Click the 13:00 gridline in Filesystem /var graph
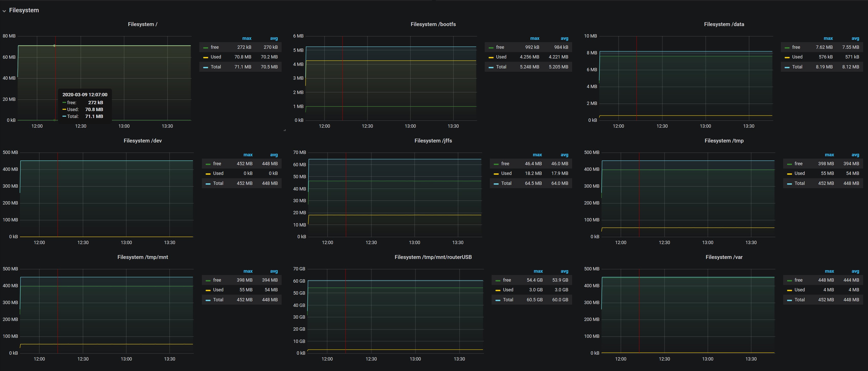 click(708, 312)
